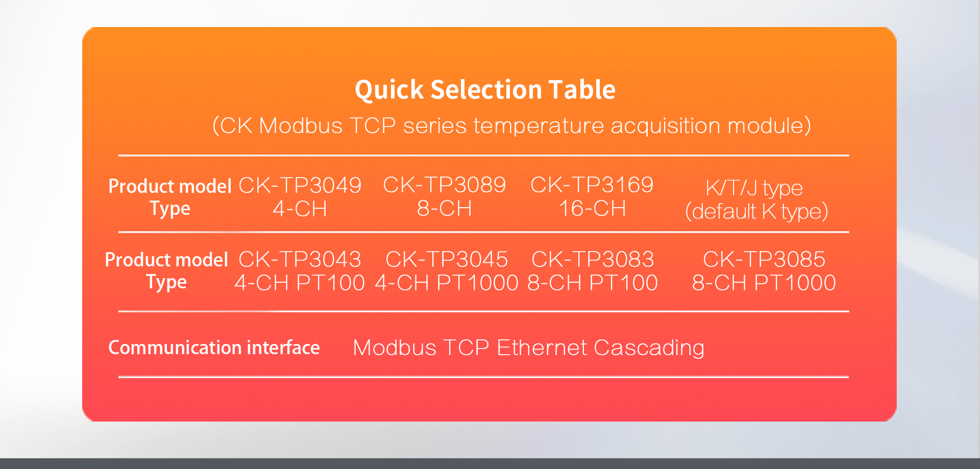
Task: Select Modbus TCP Ethernet Cascading text
Action: [529, 348]
